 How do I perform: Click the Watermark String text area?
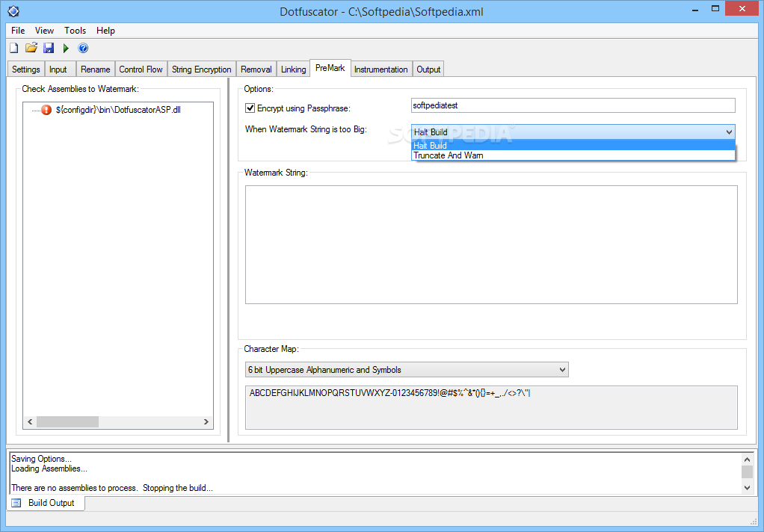click(491, 244)
